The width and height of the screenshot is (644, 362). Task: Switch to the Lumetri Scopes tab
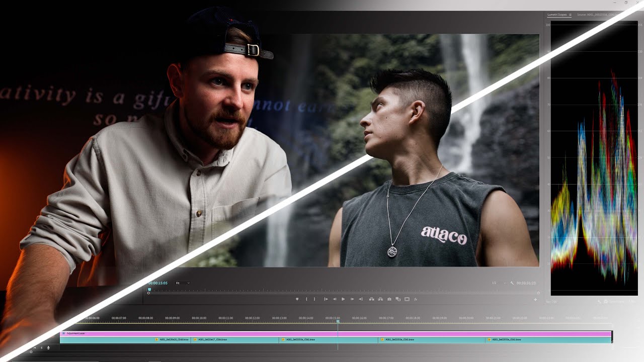pos(557,15)
